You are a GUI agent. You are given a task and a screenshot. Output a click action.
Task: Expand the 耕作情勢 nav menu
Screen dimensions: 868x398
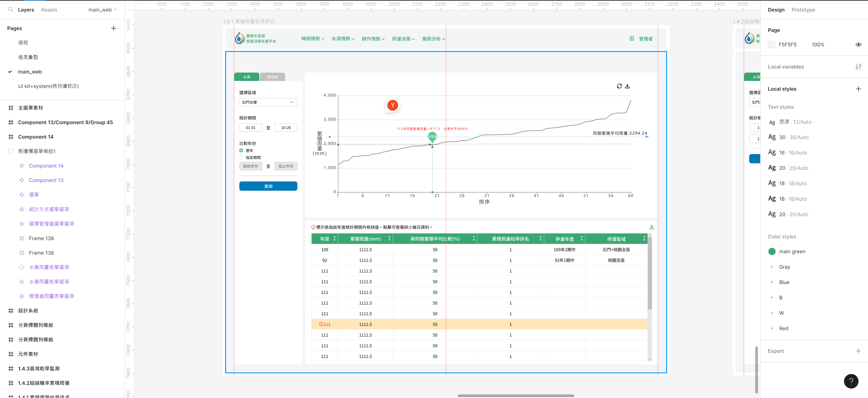(x=373, y=39)
